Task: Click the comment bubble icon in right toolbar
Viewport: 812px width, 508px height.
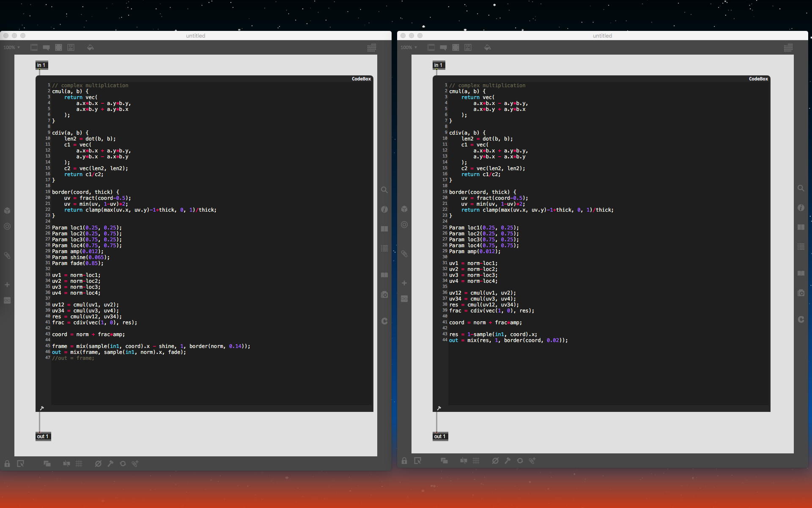Action: point(443,48)
